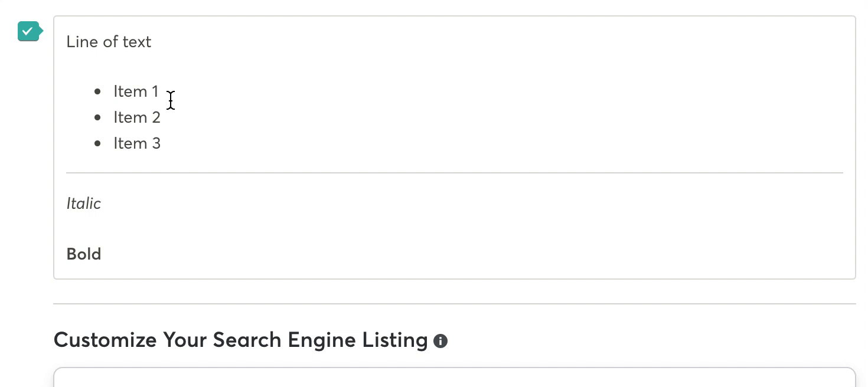The width and height of the screenshot is (868, 387).
Task: Place cursor in the "Italic" text
Action: click(83, 204)
